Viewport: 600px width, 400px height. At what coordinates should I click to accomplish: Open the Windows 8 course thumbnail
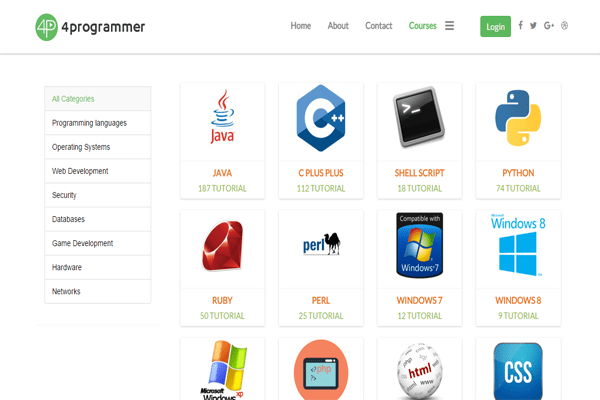517,245
